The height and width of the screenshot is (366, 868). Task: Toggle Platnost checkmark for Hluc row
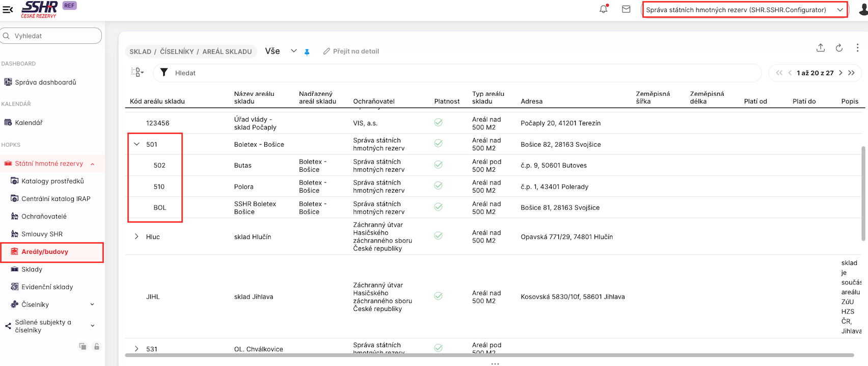(x=438, y=236)
